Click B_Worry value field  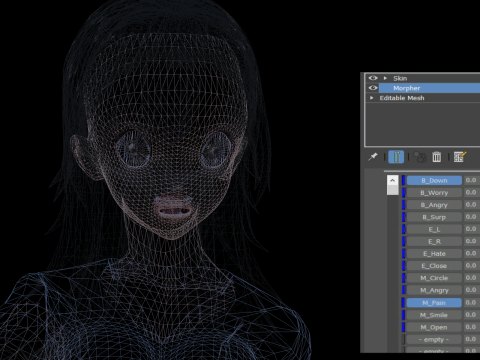[472, 193]
